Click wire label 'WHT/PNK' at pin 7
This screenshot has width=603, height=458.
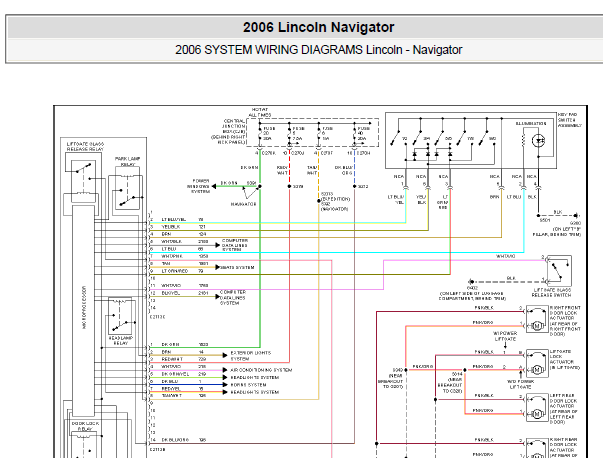tap(172, 256)
